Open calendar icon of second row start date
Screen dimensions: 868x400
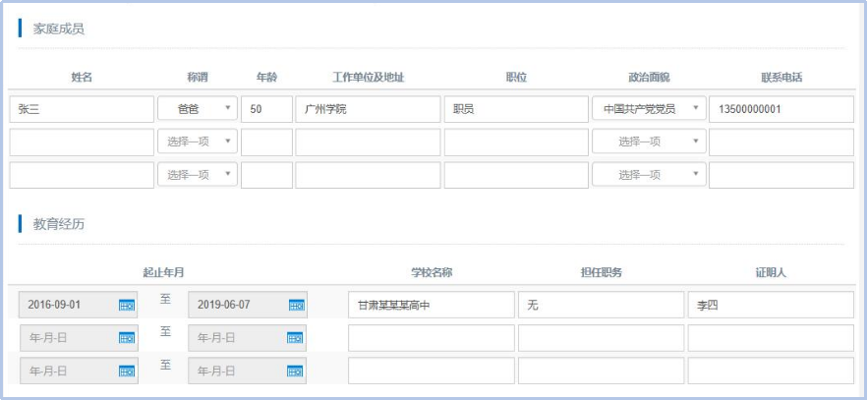pyautogui.click(x=127, y=338)
